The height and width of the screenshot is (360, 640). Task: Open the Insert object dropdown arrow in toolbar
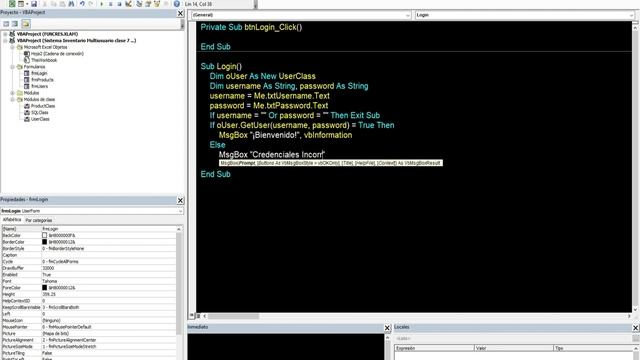point(27,4)
